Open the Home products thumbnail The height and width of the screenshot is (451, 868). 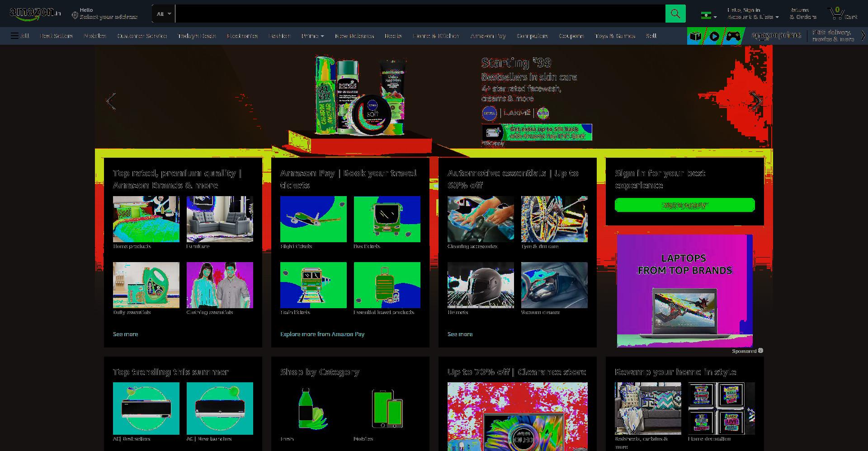tap(146, 219)
